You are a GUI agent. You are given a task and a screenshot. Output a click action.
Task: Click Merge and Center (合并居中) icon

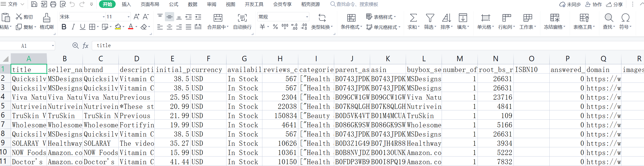pyautogui.click(x=218, y=18)
